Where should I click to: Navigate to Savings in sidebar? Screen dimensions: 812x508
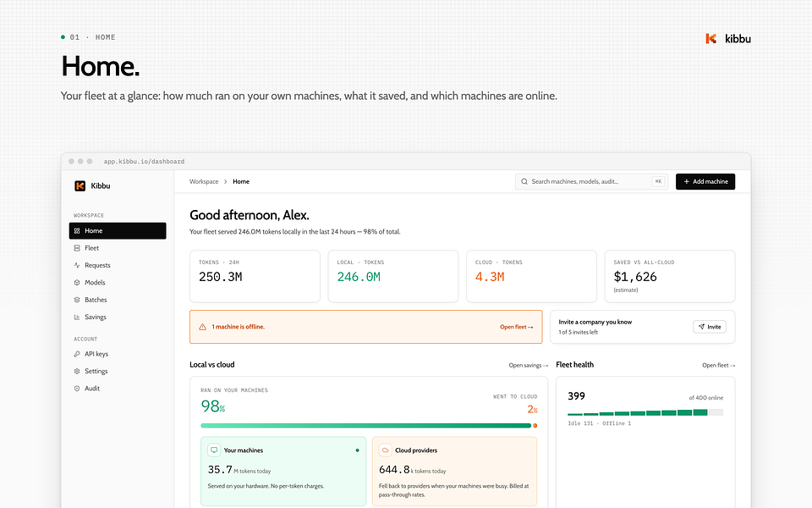point(118,317)
